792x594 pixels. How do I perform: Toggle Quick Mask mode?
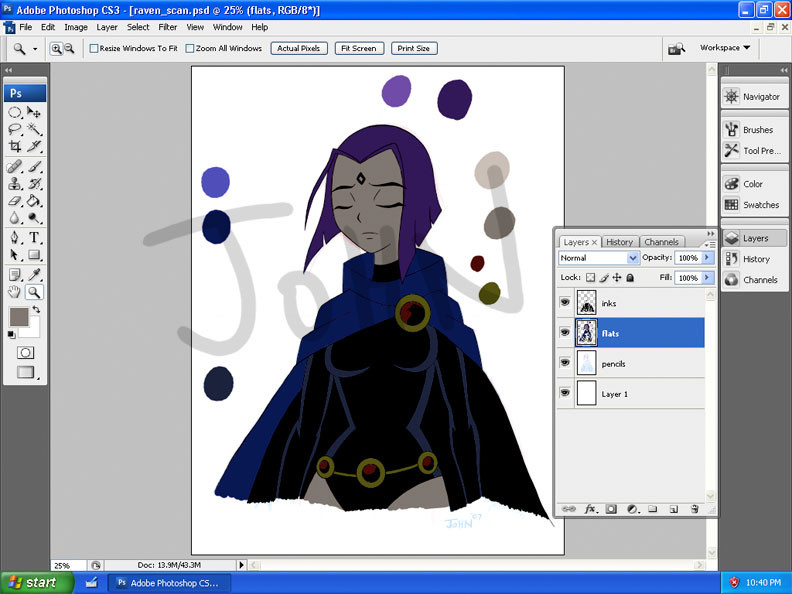tap(25, 353)
